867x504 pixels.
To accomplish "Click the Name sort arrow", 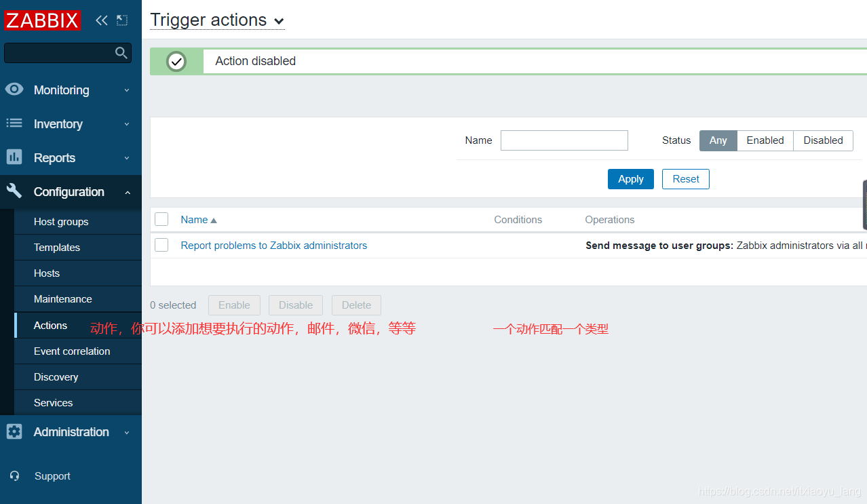I will (214, 220).
